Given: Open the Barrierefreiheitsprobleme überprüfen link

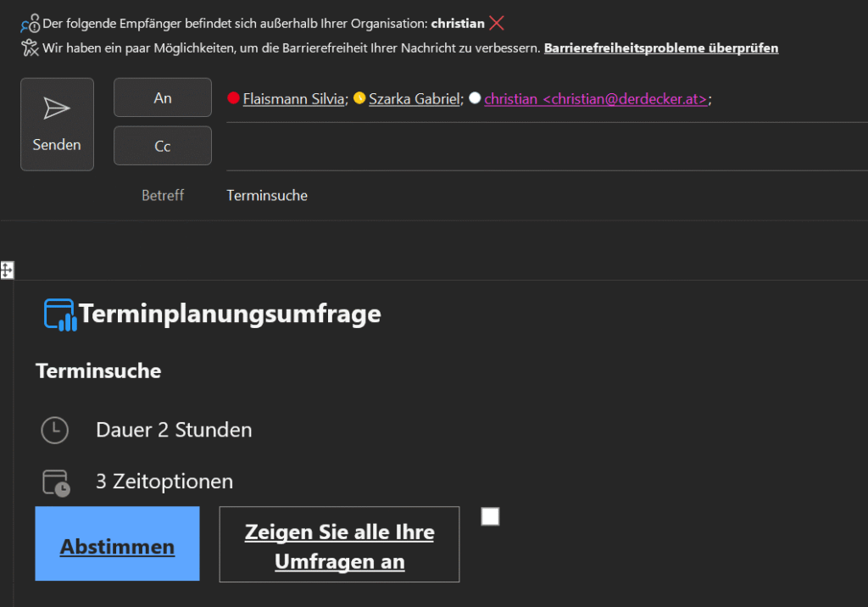Looking at the screenshot, I should [660, 48].
